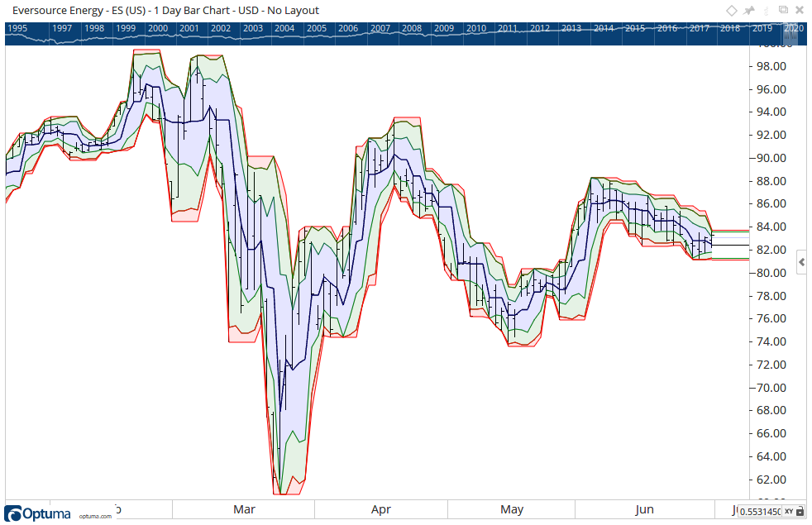Click the 84.00 price scale label
Image resolution: width=812 pixels, height=525 pixels.
pyautogui.click(x=771, y=227)
